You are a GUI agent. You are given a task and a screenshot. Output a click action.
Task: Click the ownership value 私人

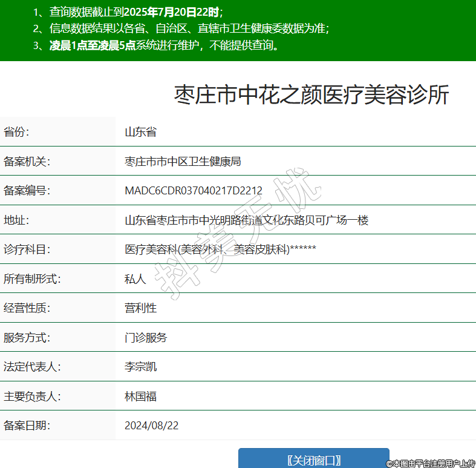coord(135,279)
